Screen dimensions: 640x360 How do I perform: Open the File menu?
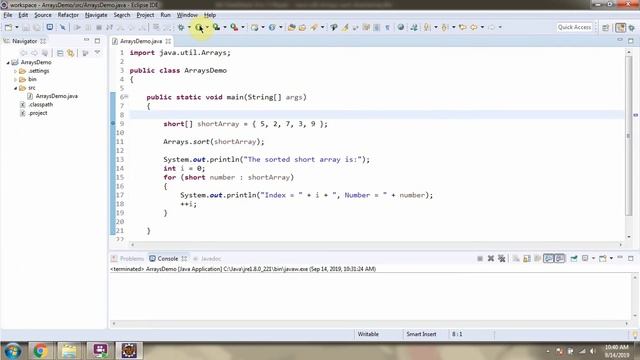[x=8, y=15]
